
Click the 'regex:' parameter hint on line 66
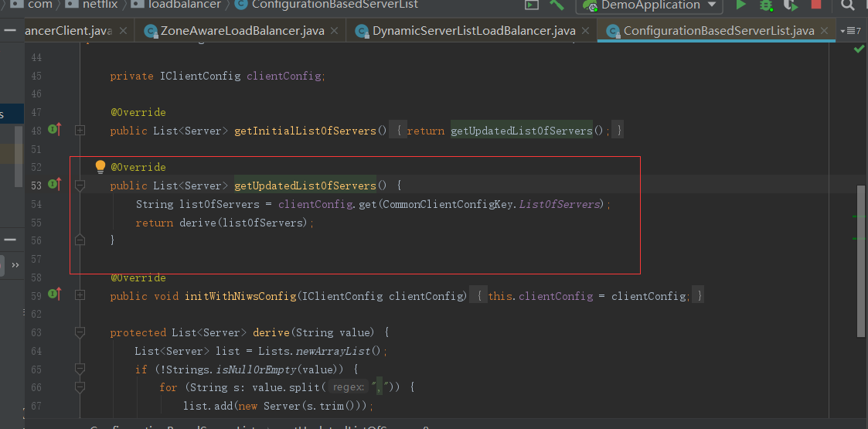pyautogui.click(x=349, y=387)
